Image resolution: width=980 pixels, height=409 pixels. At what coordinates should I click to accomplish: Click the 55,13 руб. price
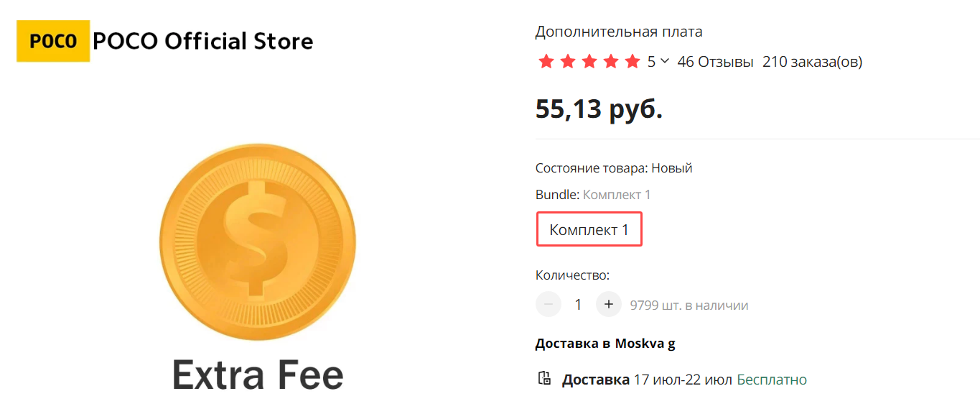click(x=599, y=109)
